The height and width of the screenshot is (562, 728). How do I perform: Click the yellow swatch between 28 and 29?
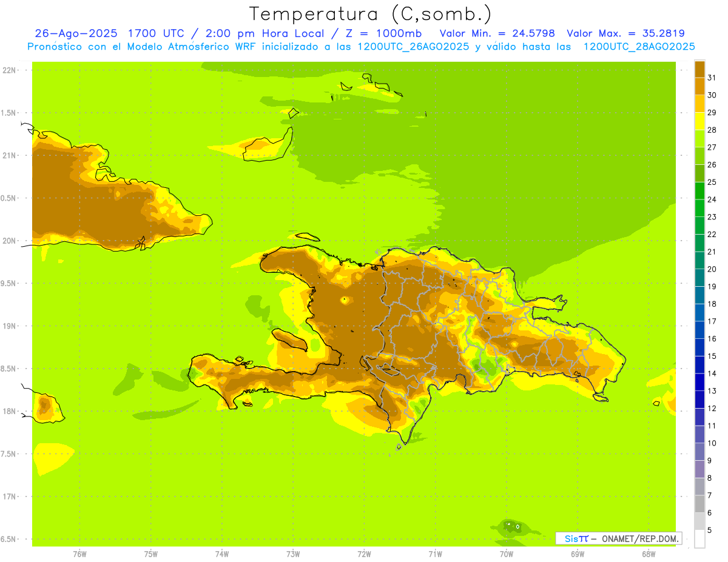(699, 121)
